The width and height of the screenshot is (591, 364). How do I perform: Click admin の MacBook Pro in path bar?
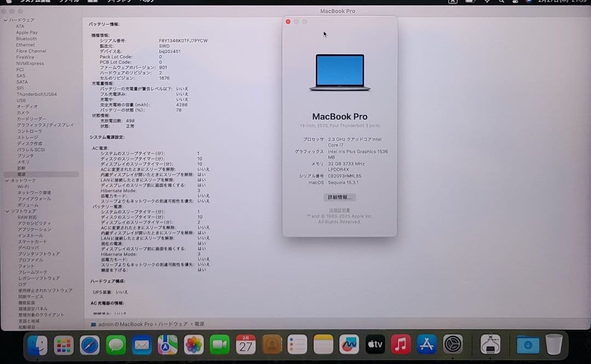pos(125,324)
